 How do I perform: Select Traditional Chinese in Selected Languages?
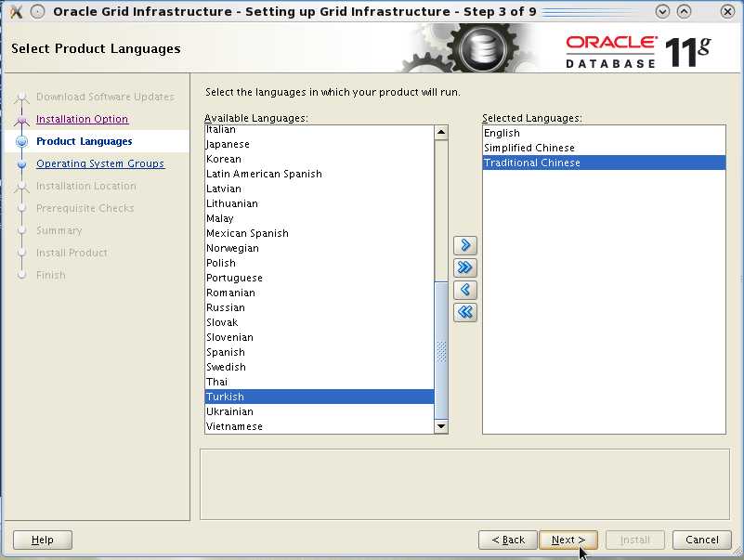(x=604, y=163)
